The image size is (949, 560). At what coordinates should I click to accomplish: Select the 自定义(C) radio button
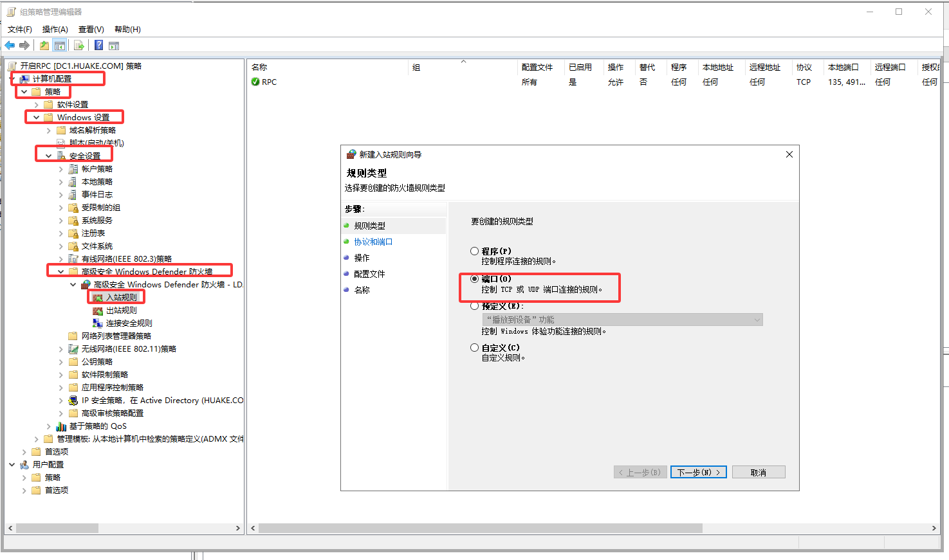pos(474,347)
